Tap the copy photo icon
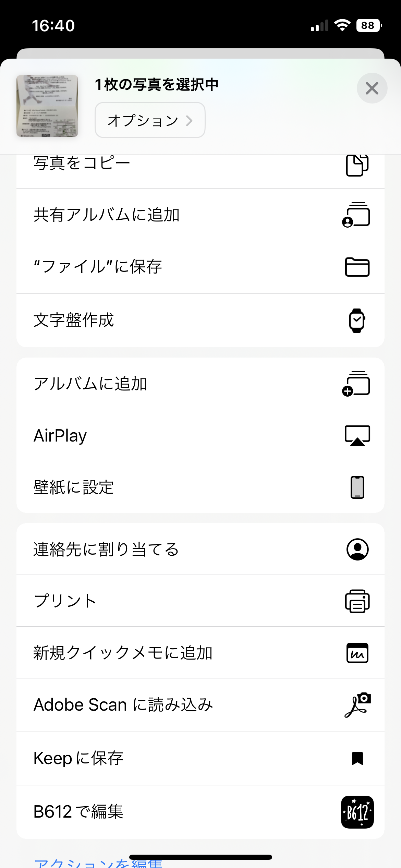This screenshot has width=401, height=868. tap(357, 166)
